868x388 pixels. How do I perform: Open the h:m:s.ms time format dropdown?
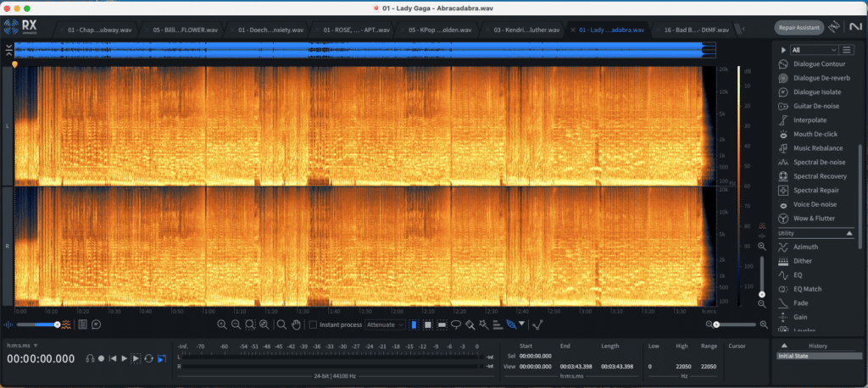point(22,346)
